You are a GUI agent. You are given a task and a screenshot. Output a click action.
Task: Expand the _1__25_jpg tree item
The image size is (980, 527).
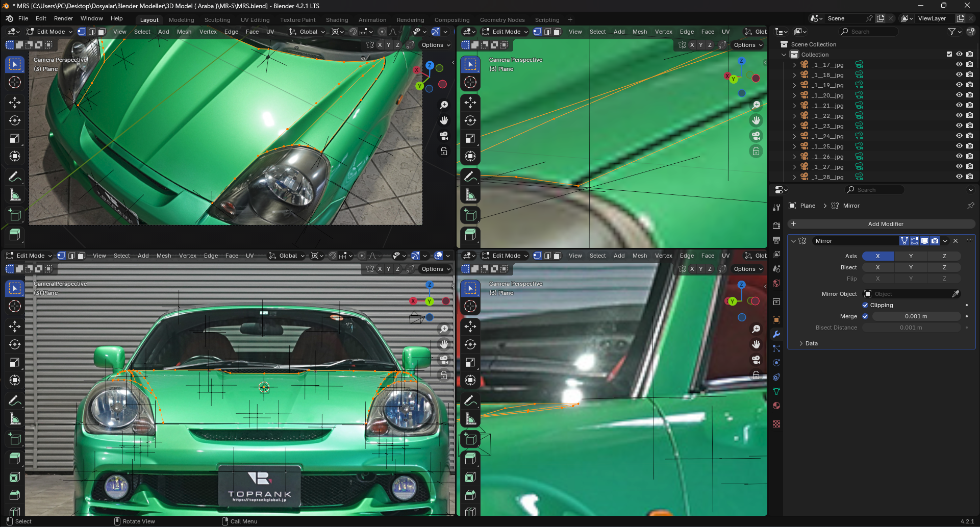click(x=794, y=146)
